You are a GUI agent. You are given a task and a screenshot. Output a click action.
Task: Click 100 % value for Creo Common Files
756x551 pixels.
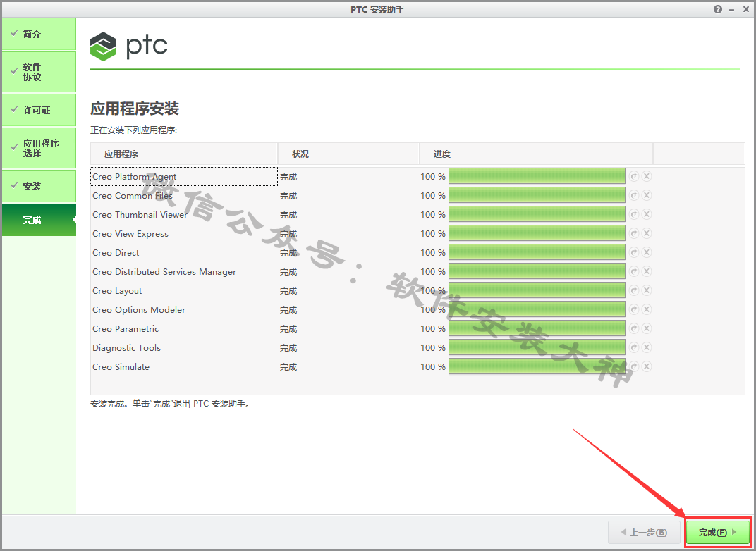coord(433,196)
